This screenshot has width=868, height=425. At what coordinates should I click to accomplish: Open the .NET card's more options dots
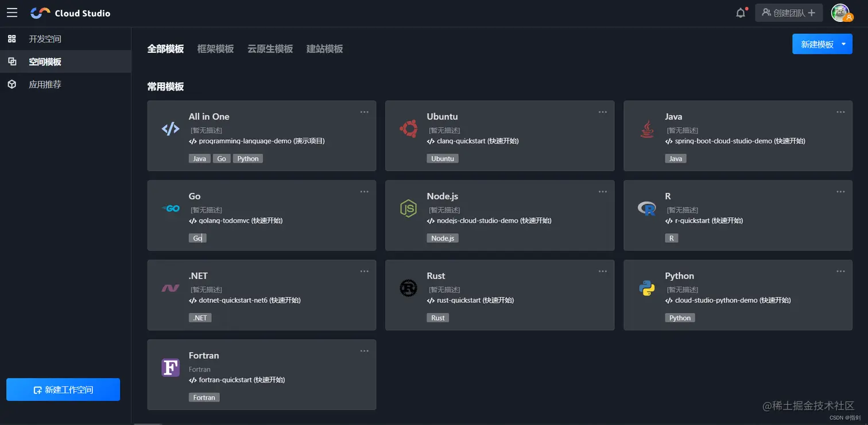(x=365, y=271)
